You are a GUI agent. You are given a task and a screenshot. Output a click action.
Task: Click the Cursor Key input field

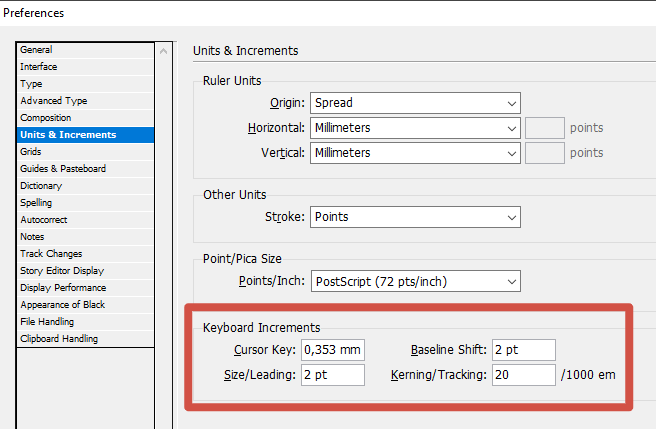[333, 350]
